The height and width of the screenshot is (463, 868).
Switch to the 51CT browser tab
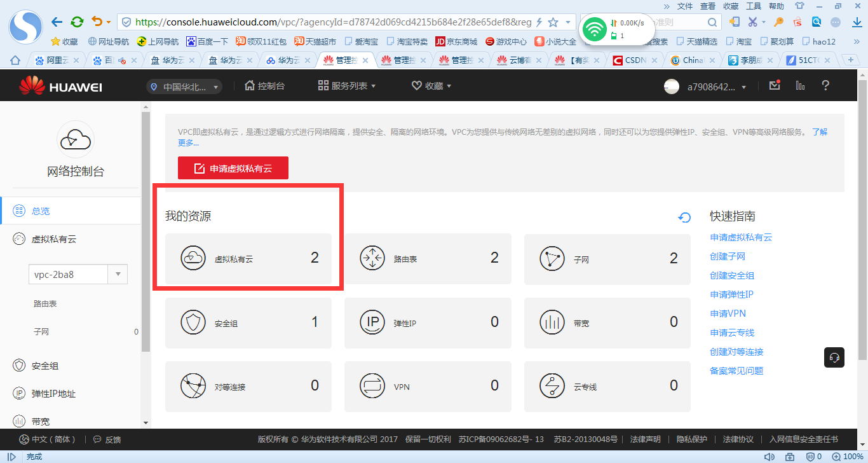click(807, 60)
